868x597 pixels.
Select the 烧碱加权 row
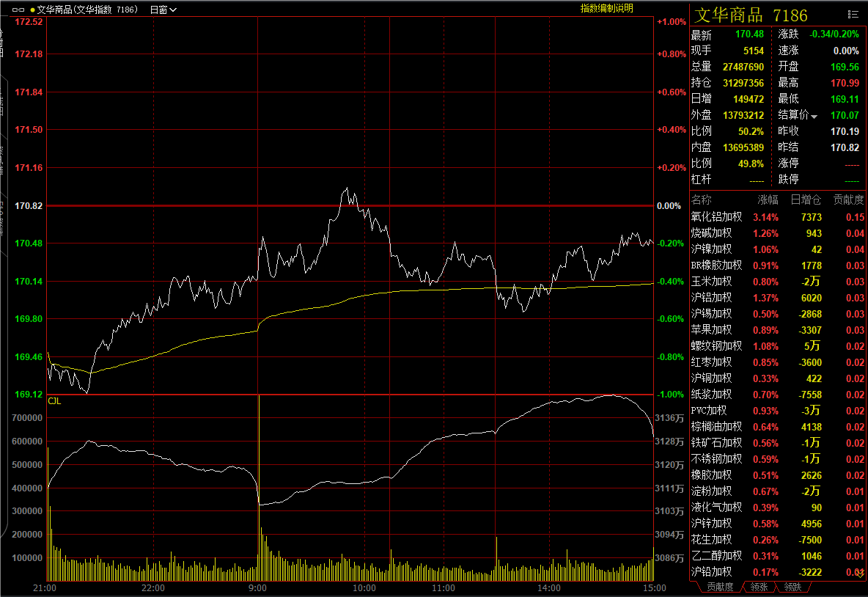778,233
